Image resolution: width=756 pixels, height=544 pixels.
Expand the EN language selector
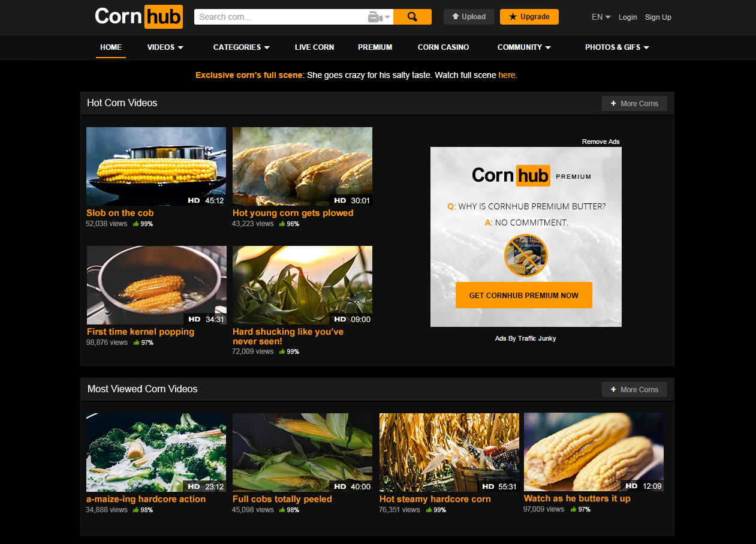[601, 17]
